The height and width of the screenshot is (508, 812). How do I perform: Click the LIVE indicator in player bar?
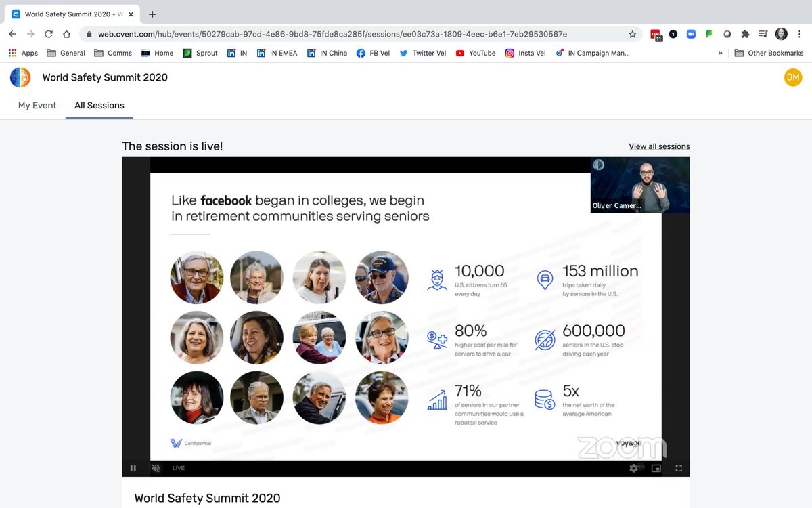click(x=179, y=468)
